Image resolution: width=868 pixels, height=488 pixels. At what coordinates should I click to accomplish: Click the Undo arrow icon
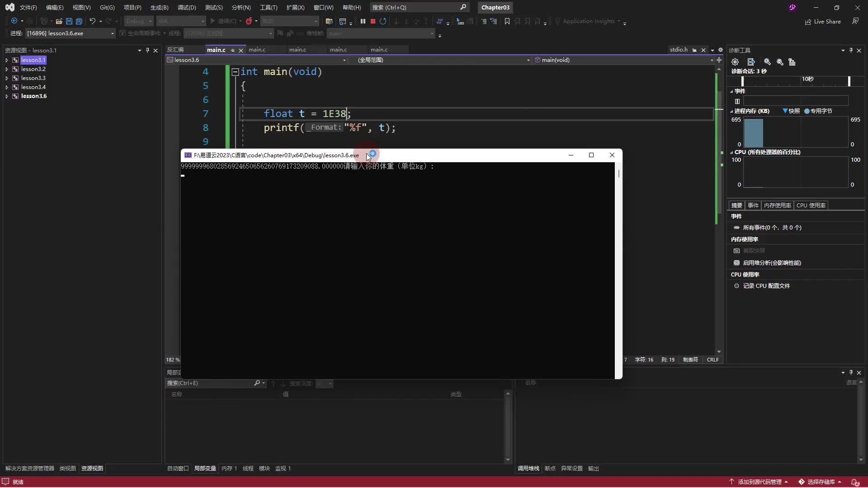click(92, 21)
